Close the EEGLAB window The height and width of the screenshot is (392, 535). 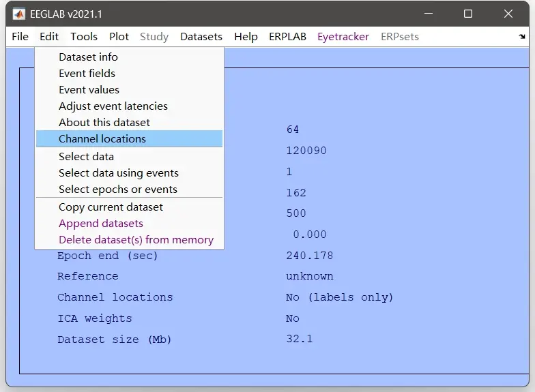(508, 14)
